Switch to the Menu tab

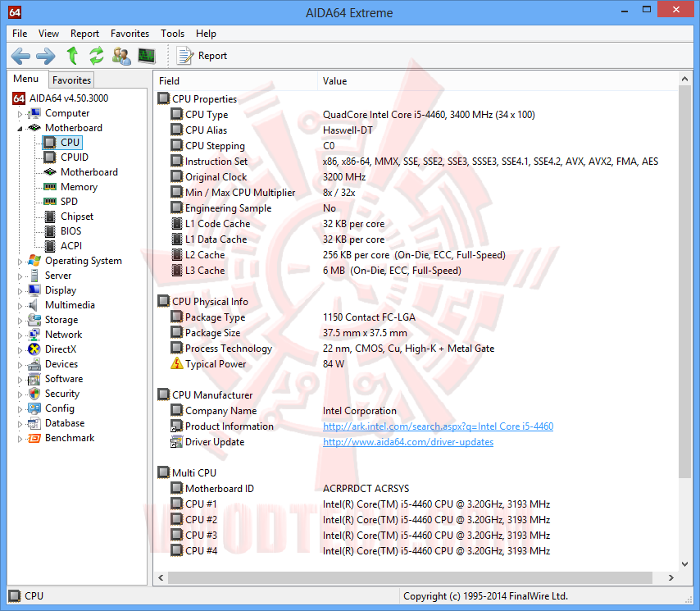(x=26, y=79)
